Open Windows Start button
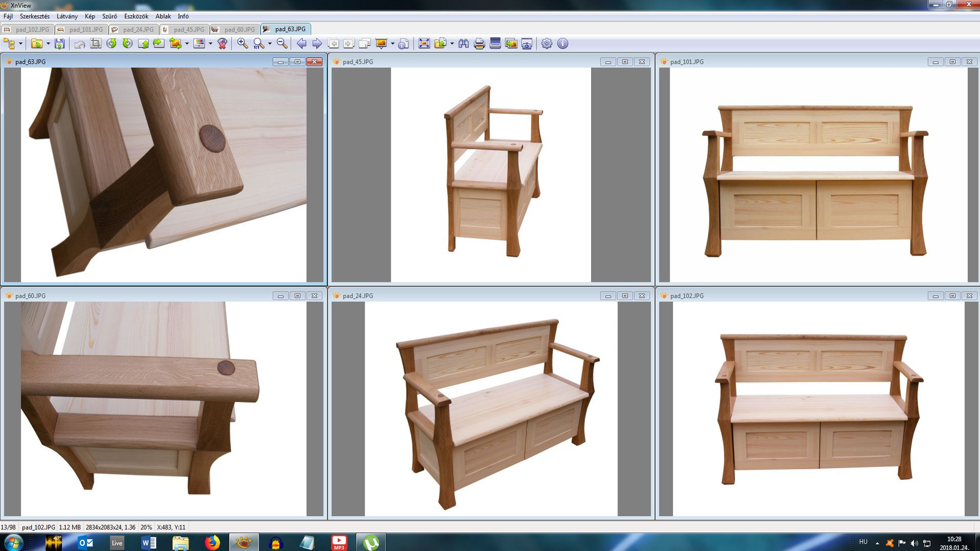This screenshot has height=551, width=980. pos(13,542)
